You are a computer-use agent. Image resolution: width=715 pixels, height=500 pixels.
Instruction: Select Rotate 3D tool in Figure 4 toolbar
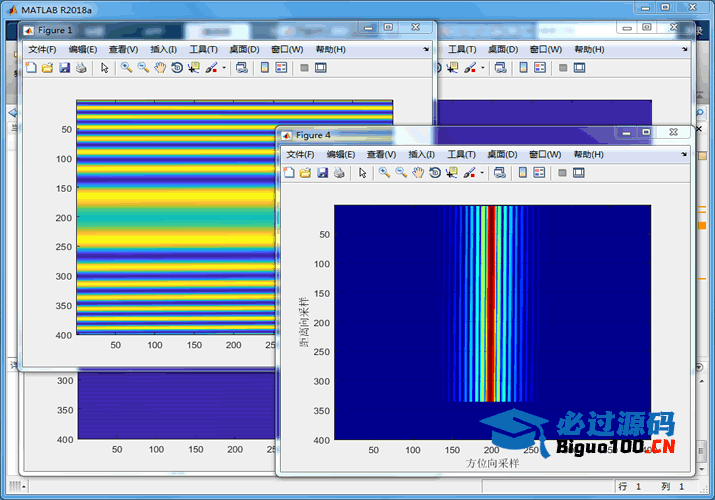point(435,173)
